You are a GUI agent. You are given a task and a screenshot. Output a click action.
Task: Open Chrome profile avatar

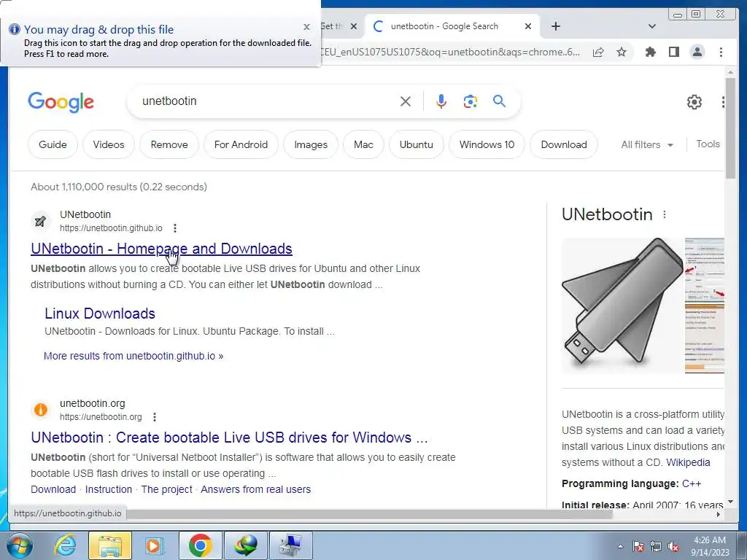697,52
